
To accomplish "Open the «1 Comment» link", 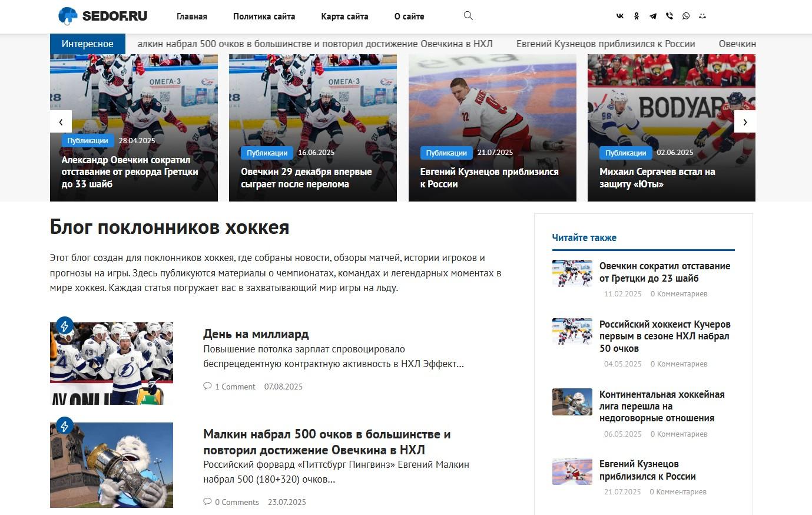I will 235,387.
